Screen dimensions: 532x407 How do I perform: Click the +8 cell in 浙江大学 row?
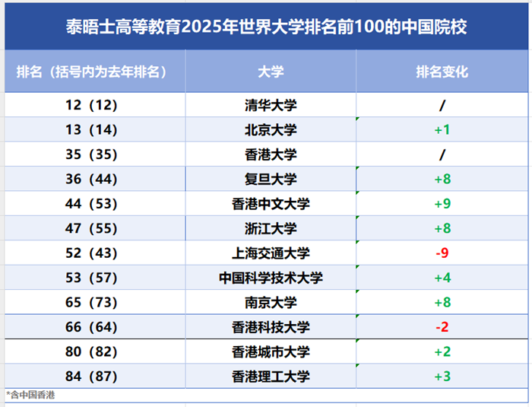coord(442,228)
